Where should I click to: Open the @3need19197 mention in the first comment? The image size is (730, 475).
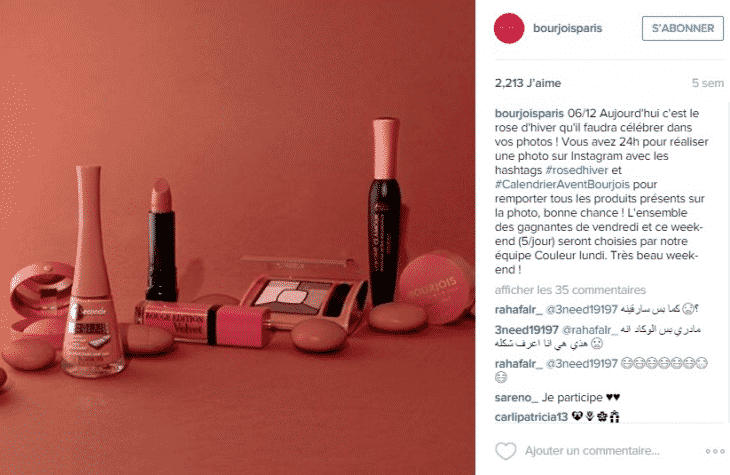point(581,310)
